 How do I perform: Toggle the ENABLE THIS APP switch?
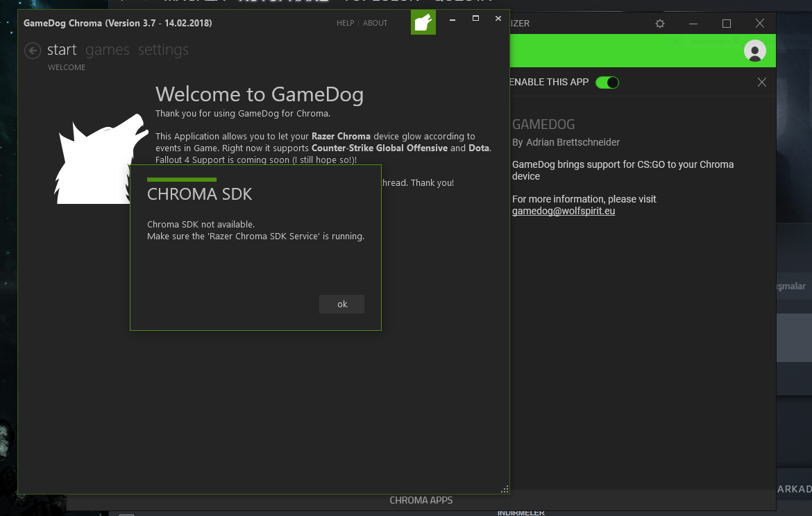607,83
